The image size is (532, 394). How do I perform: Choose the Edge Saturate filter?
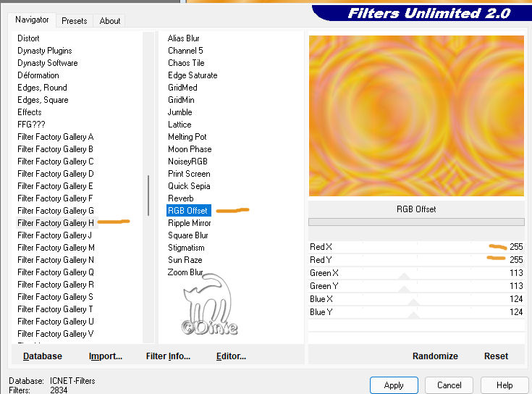pos(193,75)
